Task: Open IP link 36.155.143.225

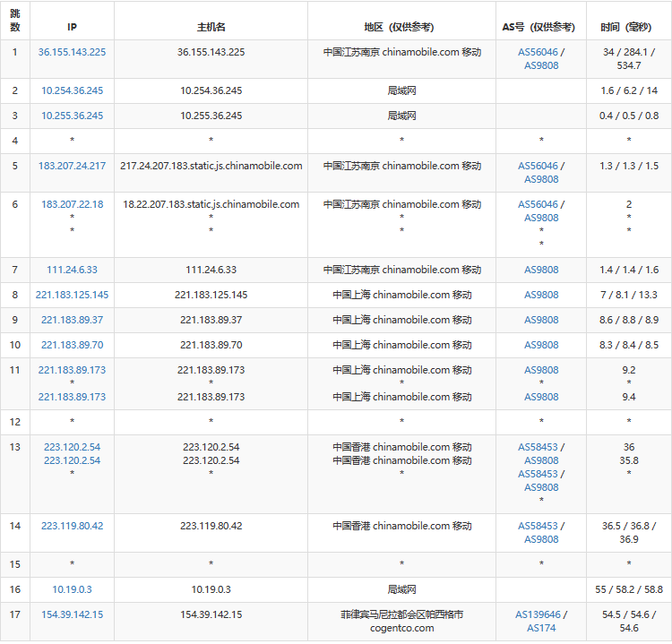Action: click(x=72, y=52)
